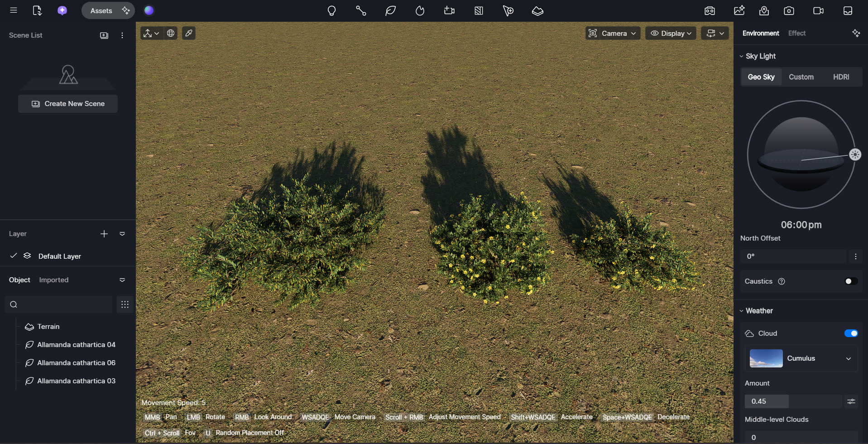868x444 pixels.
Task: Expand the Display dropdown menu
Action: click(x=671, y=34)
